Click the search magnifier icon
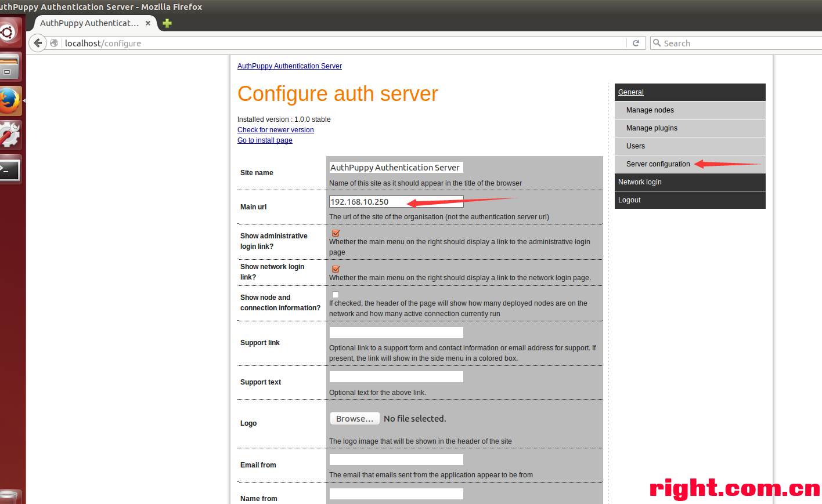 point(657,43)
